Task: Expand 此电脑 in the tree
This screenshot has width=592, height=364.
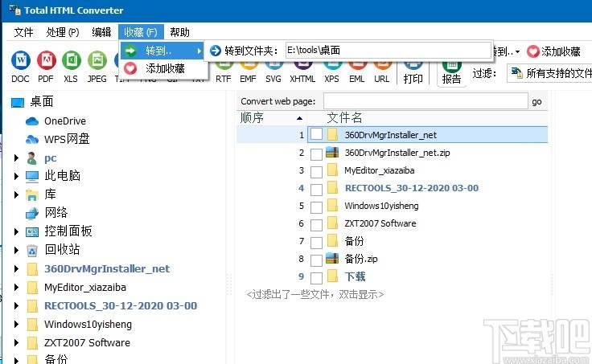Action: coord(16,176)
